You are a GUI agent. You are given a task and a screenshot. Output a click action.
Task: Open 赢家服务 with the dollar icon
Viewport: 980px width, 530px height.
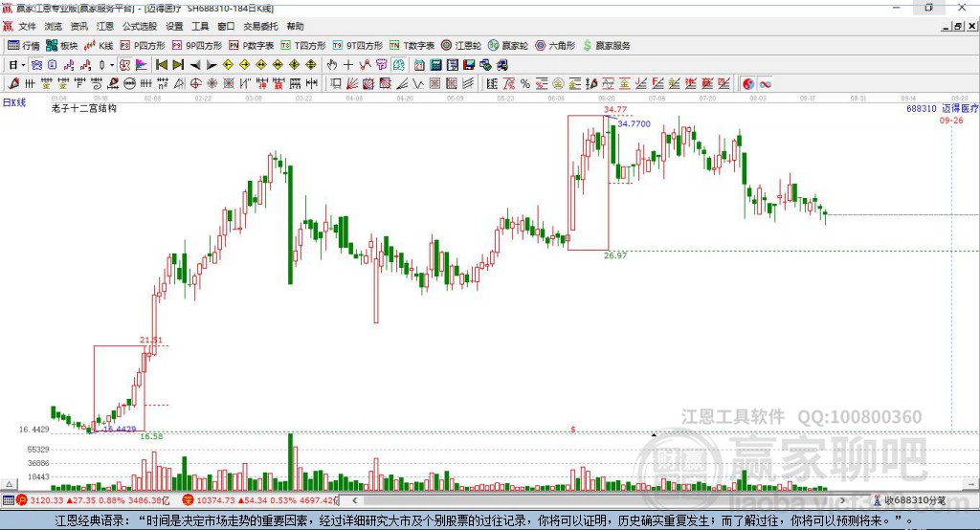click(x=606, y=46)
